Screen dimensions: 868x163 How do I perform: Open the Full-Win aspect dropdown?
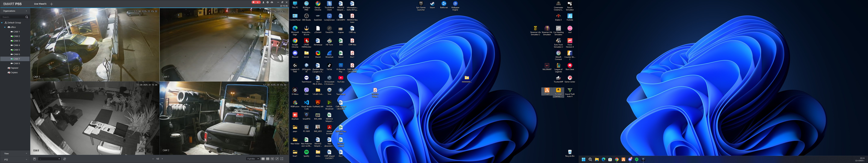[253, 159]
